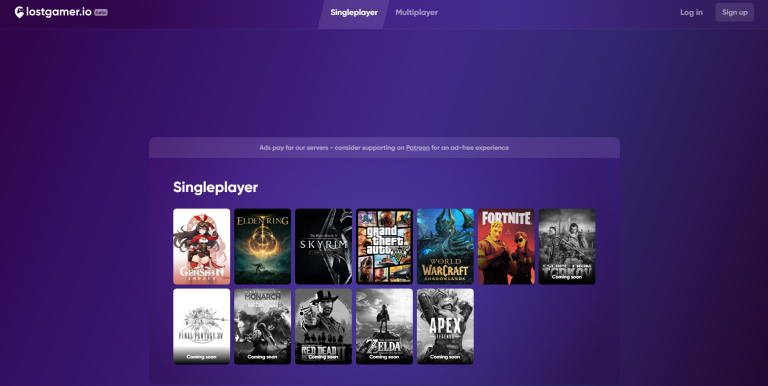Click the beta badge beside the logo
Screen dimensions: 768x386
pos(101,13)
